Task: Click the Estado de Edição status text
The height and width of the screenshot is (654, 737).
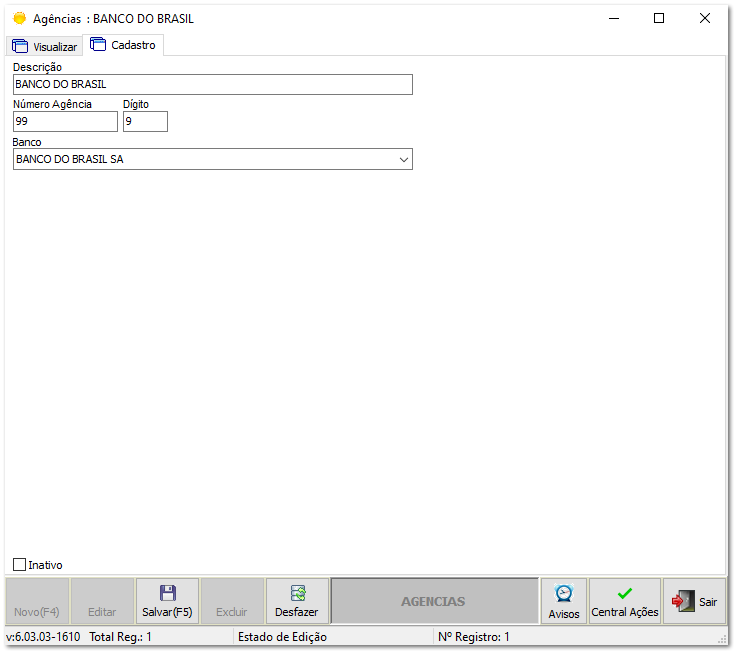Action: (282, 637)
